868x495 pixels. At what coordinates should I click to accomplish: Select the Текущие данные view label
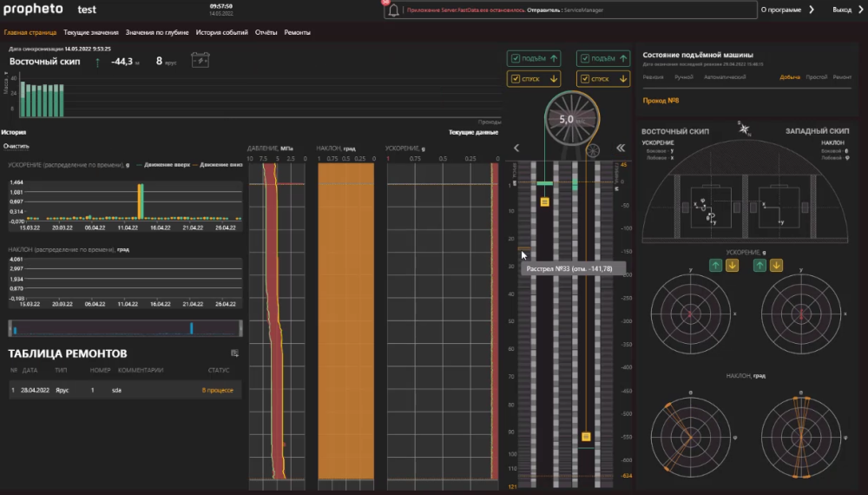tap(473, 132)
